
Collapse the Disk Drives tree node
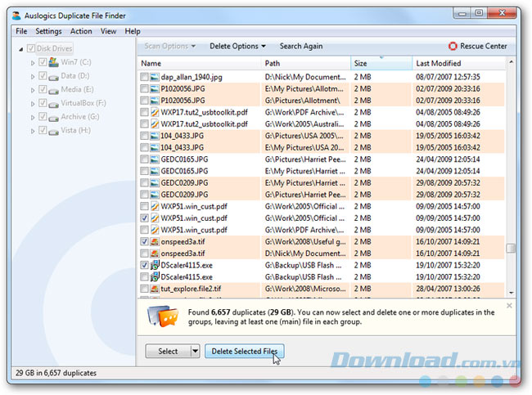click(21, 49)
